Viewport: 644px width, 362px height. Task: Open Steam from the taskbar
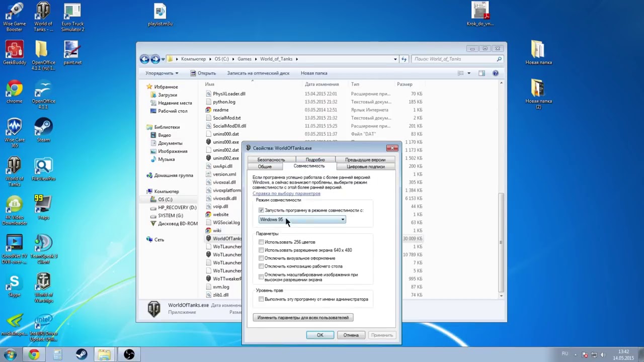(80, 354)
